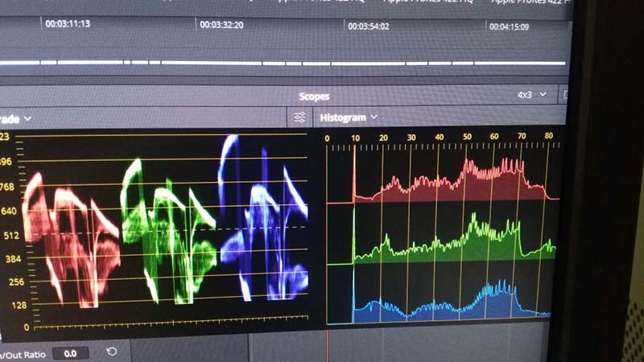Click the red parade waveform
The width and height of the screenshot is (644, 362).
coord(72,240)
